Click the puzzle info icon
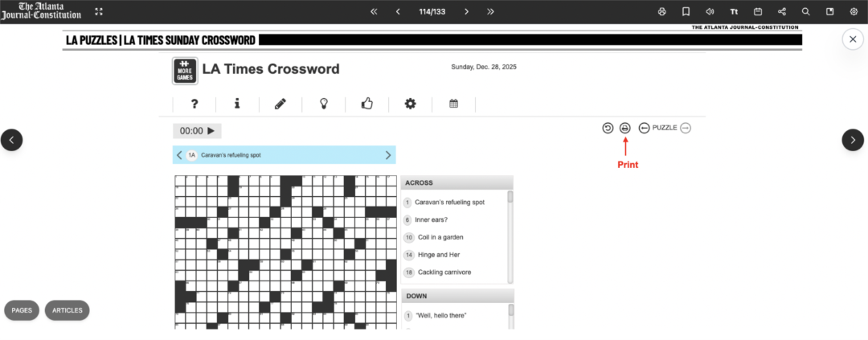This screenshot has width=868, height=340. click(x=237, y=104)
